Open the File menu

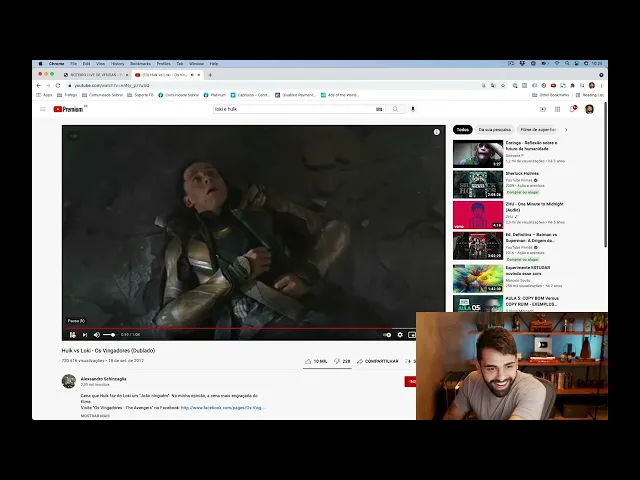tap(73, 64)
